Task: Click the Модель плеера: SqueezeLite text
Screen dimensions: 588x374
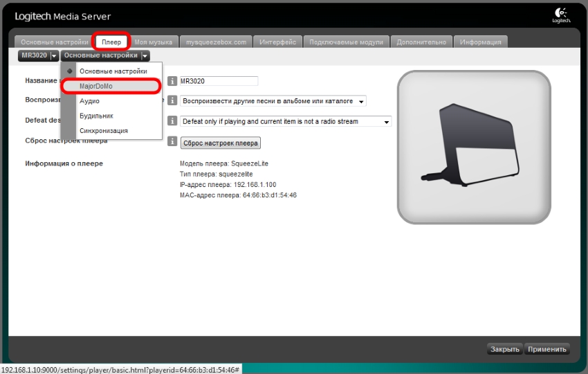Action: [x=224, y=163]
